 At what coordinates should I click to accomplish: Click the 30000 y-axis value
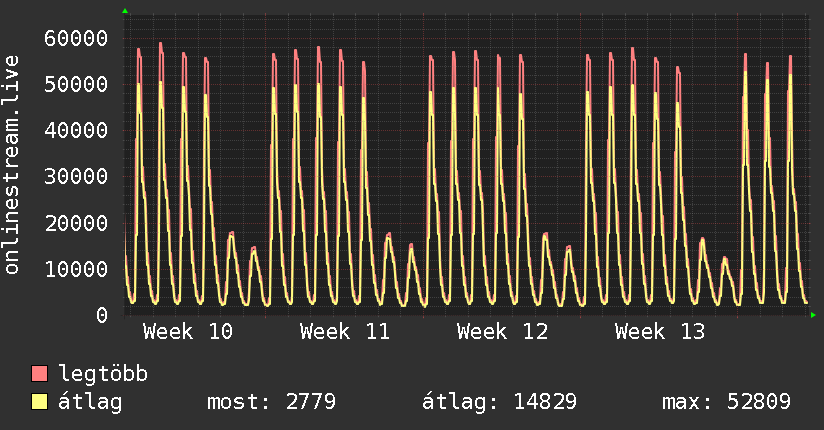[x=76, y=177]
